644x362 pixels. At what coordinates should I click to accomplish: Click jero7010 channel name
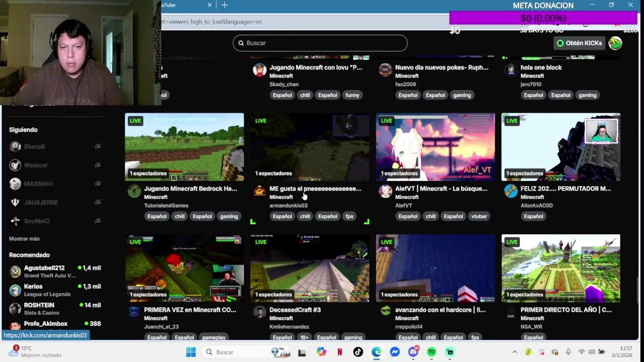point(531,84)
